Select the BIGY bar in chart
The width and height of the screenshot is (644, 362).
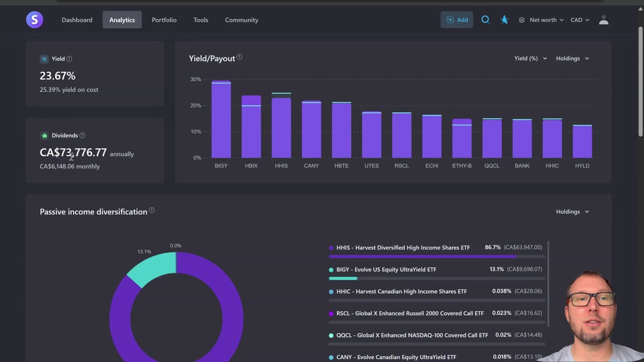click(221, 119)
